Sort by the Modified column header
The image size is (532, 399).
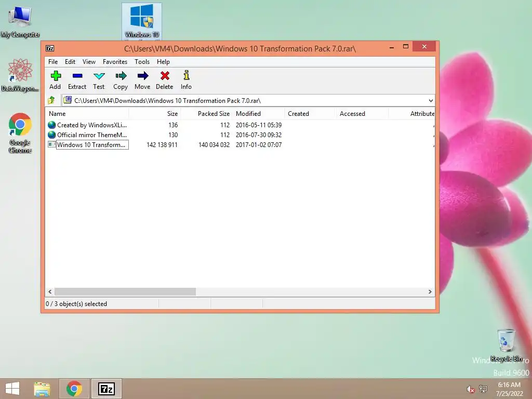tap(258, 114)
